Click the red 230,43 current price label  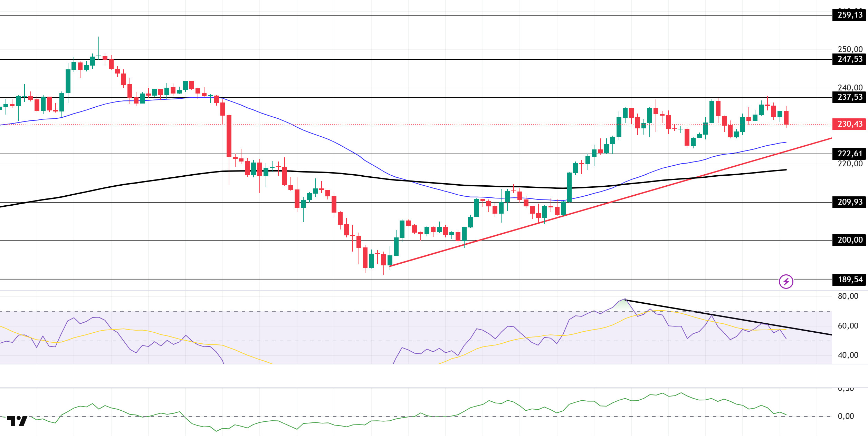point(849,124)
